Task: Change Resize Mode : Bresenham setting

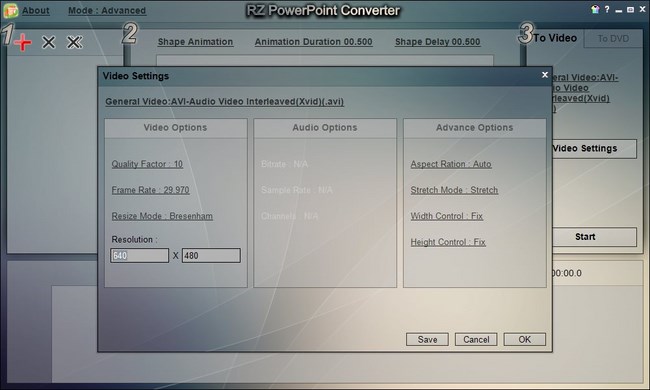Action: pyautogui.click(x=162, y=216)
